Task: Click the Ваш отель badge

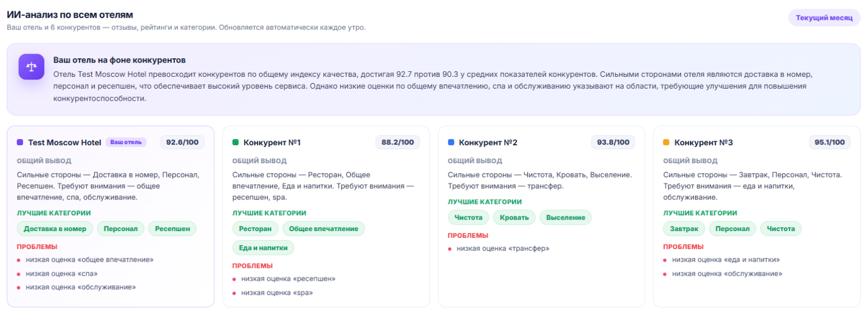Action: (126, 142)
